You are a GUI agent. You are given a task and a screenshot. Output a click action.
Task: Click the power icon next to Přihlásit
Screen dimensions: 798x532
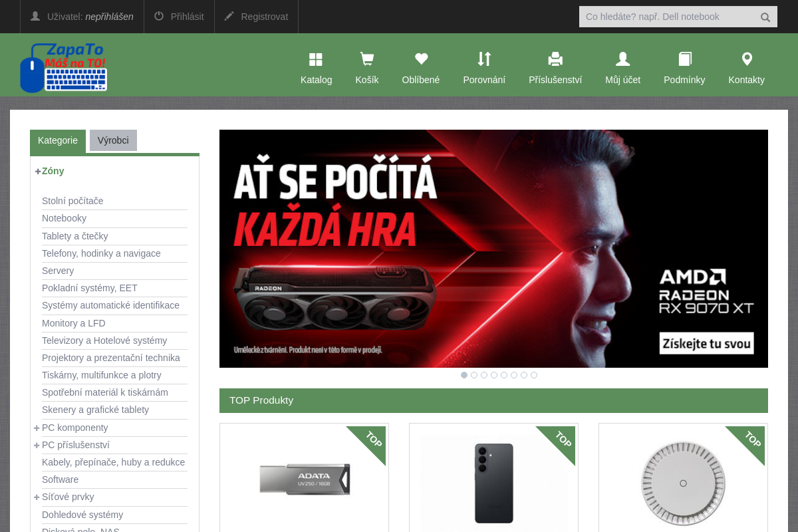click(x=159, y=16)
